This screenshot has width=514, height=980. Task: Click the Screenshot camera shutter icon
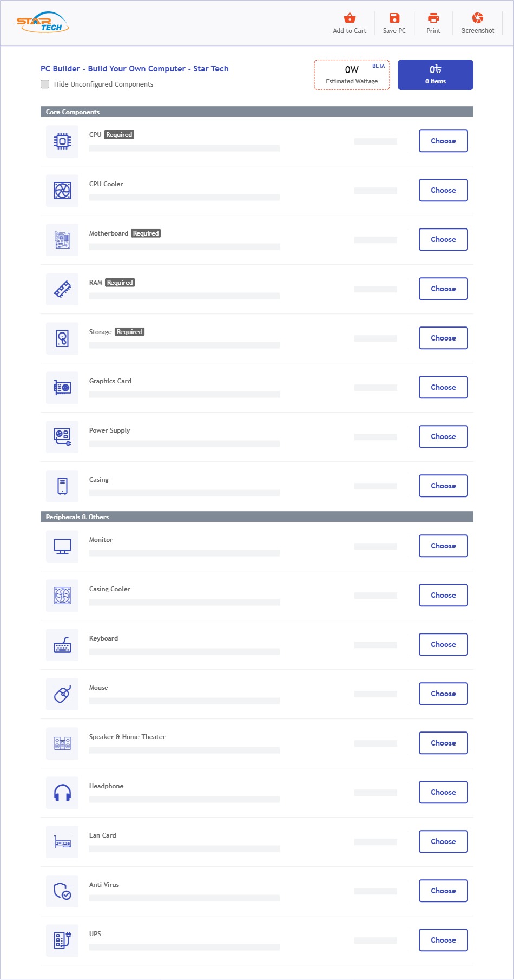tap(477, 18)
